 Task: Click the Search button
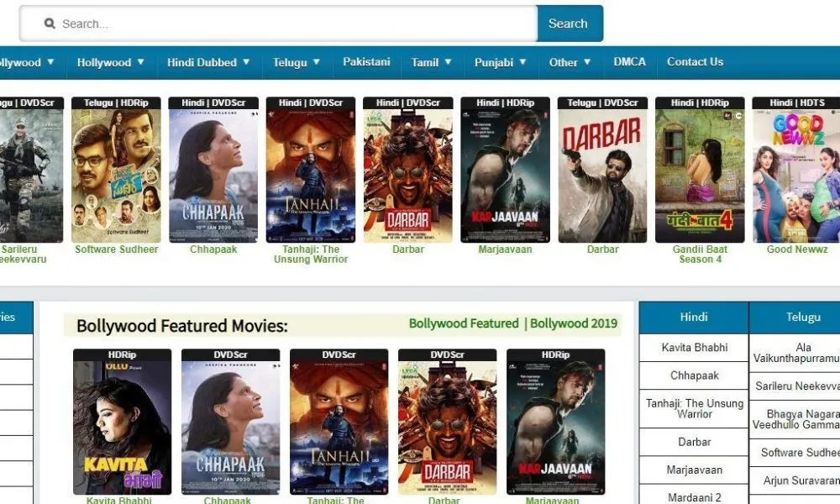pos(570,24)
